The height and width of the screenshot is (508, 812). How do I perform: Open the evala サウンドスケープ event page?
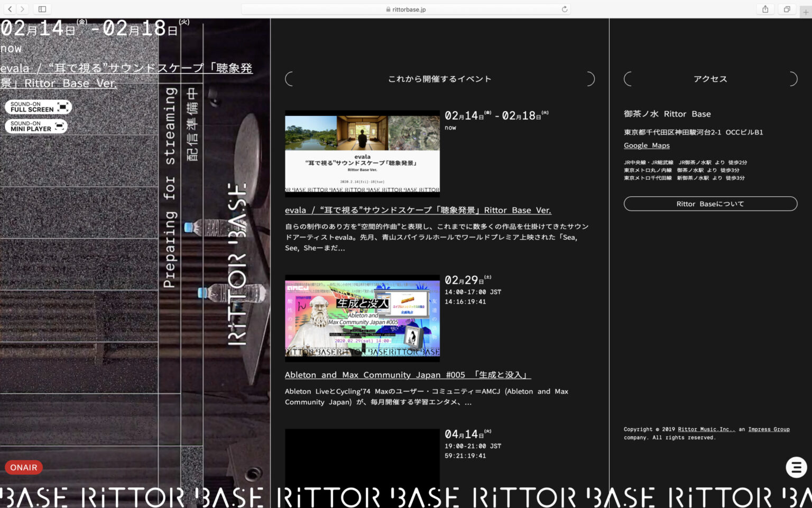click(x=418, y=210)
